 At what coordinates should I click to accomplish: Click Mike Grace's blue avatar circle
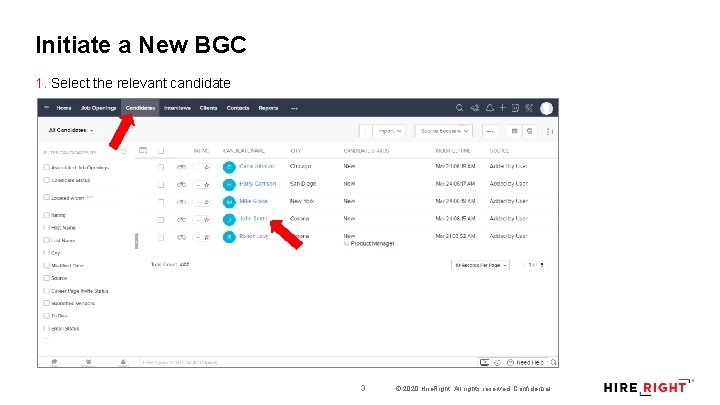click(229, 202)
